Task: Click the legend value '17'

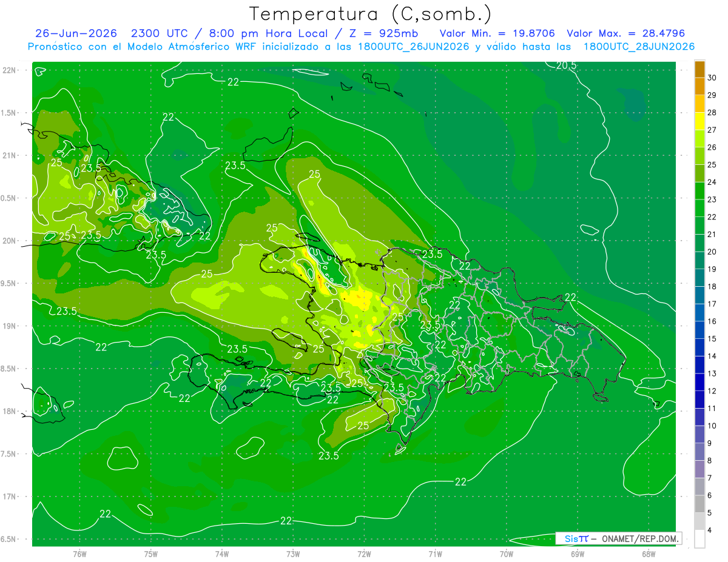Action: point(713,304)
